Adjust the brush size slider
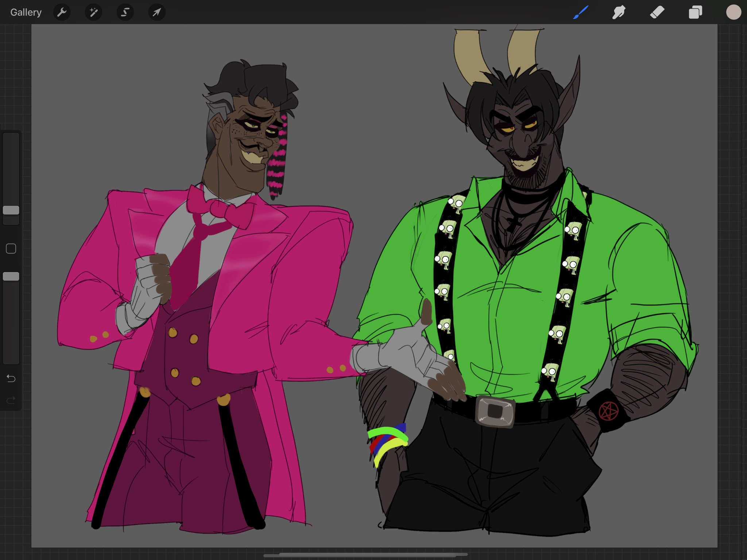This screenshot has height=560, width=747. coord(11,210)
